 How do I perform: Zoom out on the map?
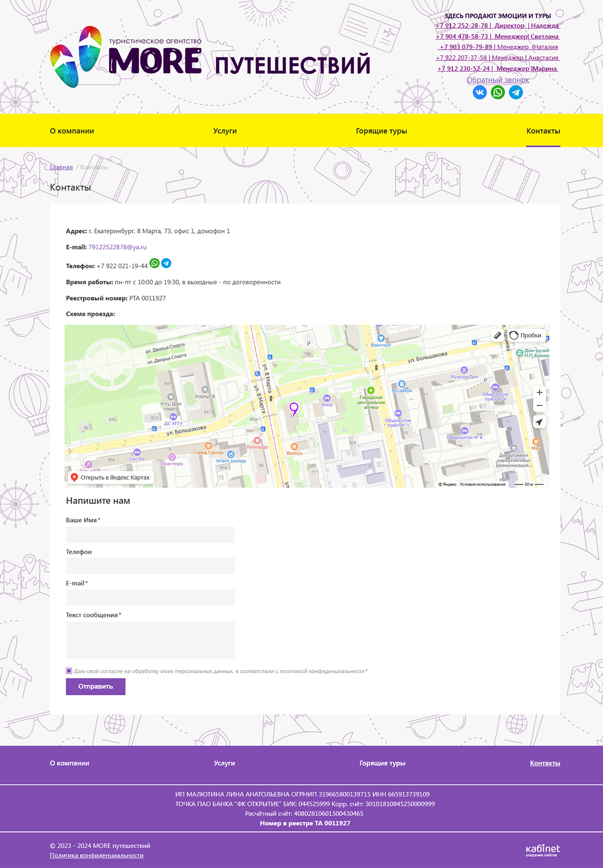click(x=539, y=406)
